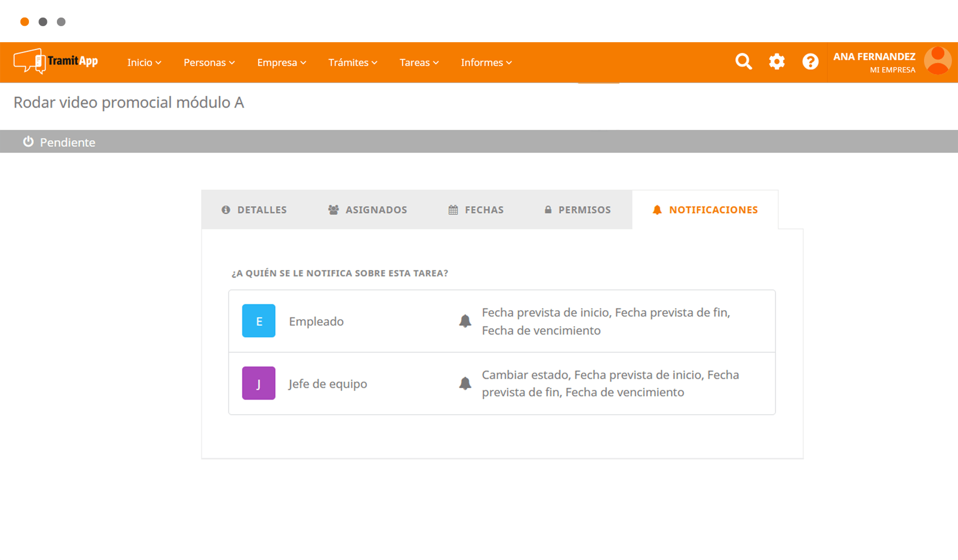Click the lock icon on Permisos tab
Screen dimensions: 958x560
point(548,209)
